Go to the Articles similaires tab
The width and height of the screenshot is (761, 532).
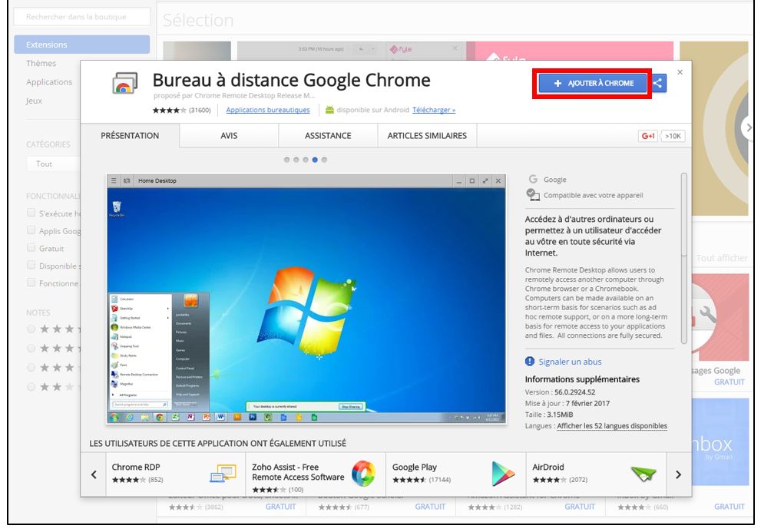click(x=427, y=135)
